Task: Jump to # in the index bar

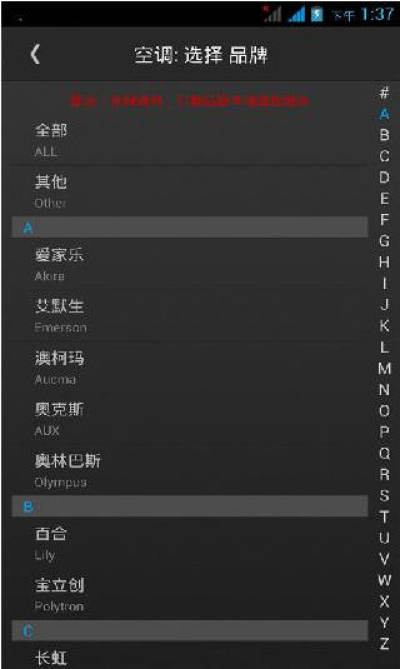Action: click(384, 92)
